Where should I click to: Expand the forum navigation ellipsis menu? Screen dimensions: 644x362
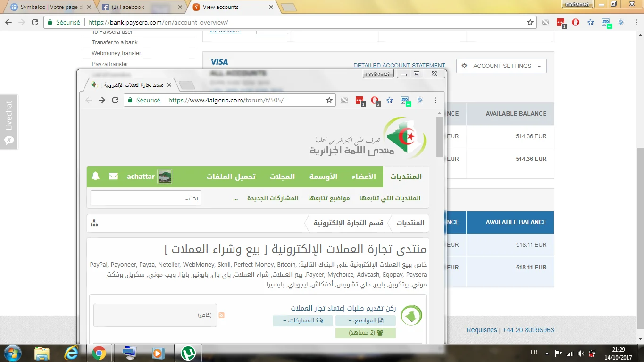(235, 198)
